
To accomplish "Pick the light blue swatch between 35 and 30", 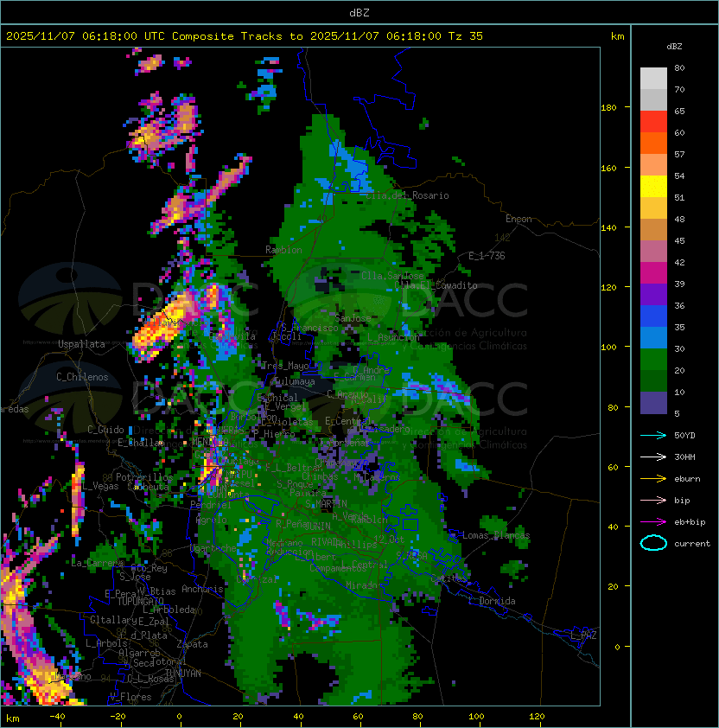I will click(x=653, y=337).
